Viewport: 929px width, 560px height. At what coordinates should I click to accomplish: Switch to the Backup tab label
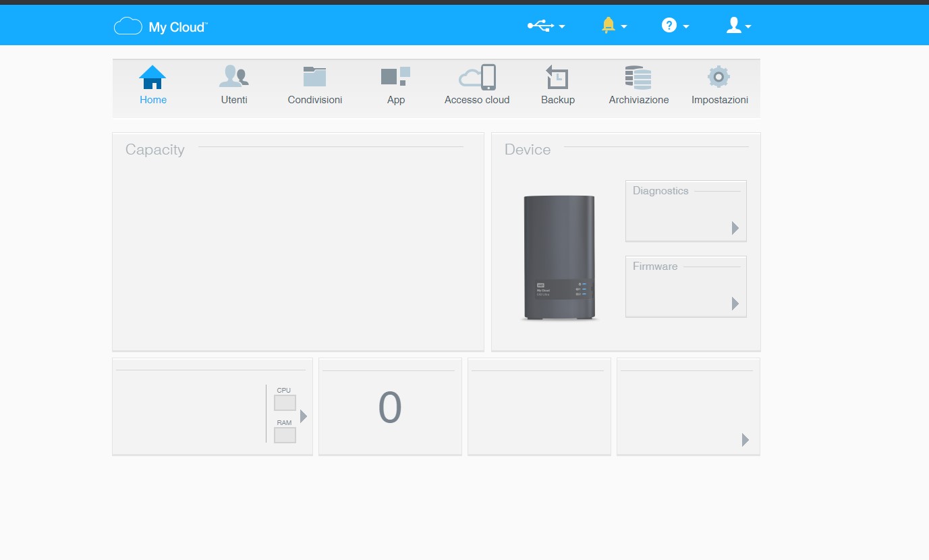click(558, 100)
